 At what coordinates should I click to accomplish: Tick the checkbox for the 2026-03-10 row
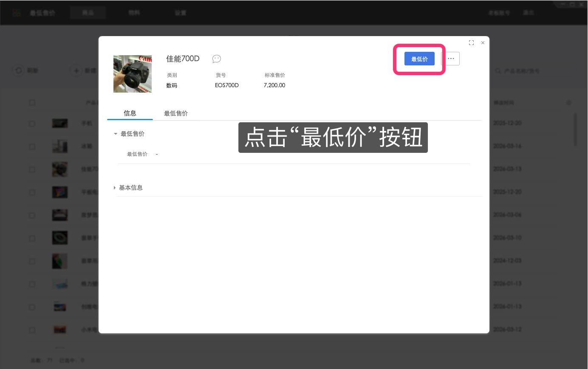pos(32,238)
